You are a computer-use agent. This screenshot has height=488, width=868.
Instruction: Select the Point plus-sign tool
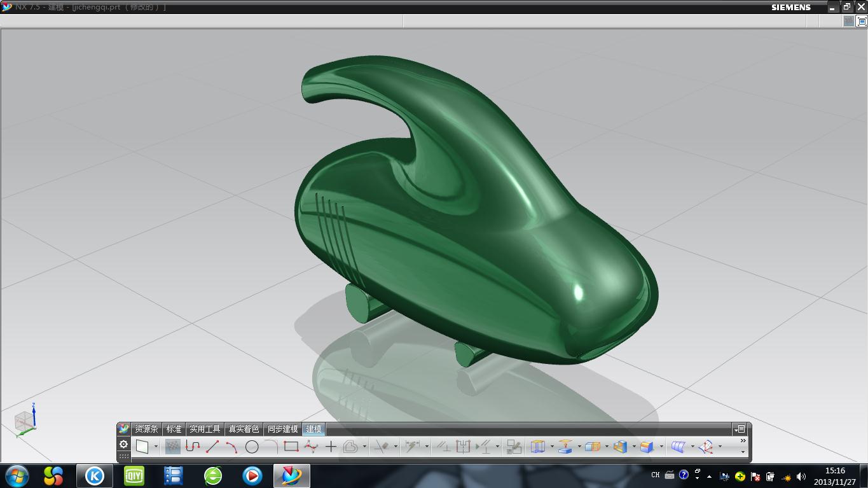(x=331, y=447)
